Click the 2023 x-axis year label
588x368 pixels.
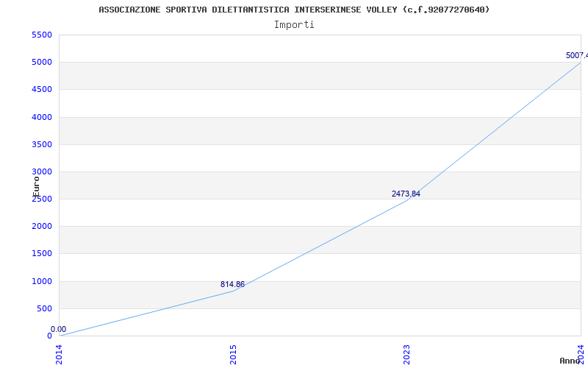click(407, 355)
